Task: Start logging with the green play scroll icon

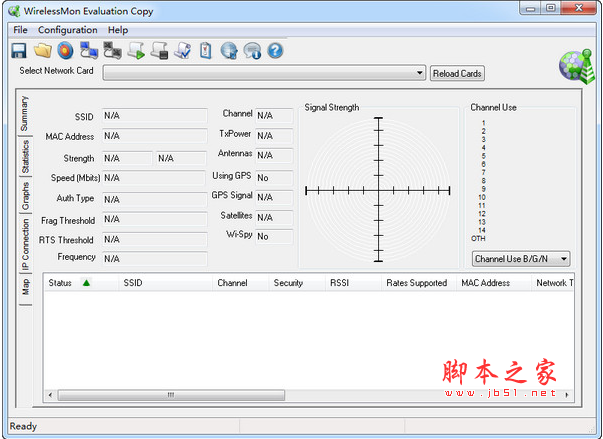Action: pyautogui.click(x=136, y=51)
